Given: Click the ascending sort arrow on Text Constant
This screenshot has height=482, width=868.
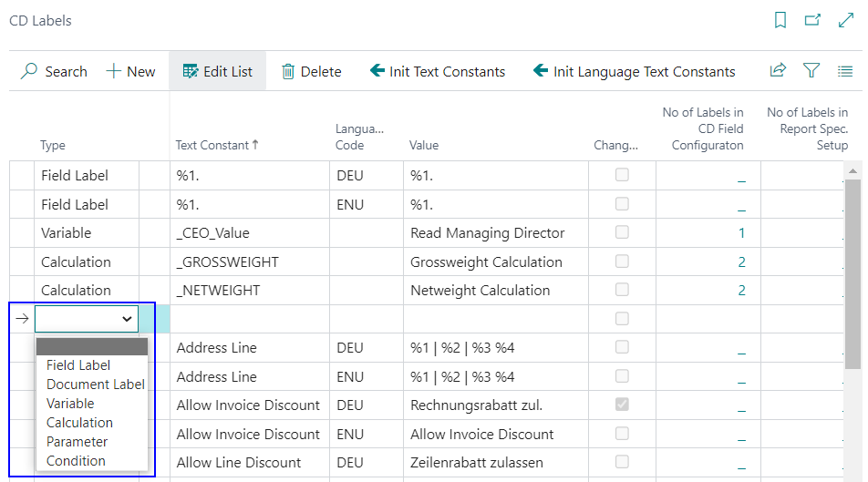Looking at the screenshot, I should tap(255, 145).
